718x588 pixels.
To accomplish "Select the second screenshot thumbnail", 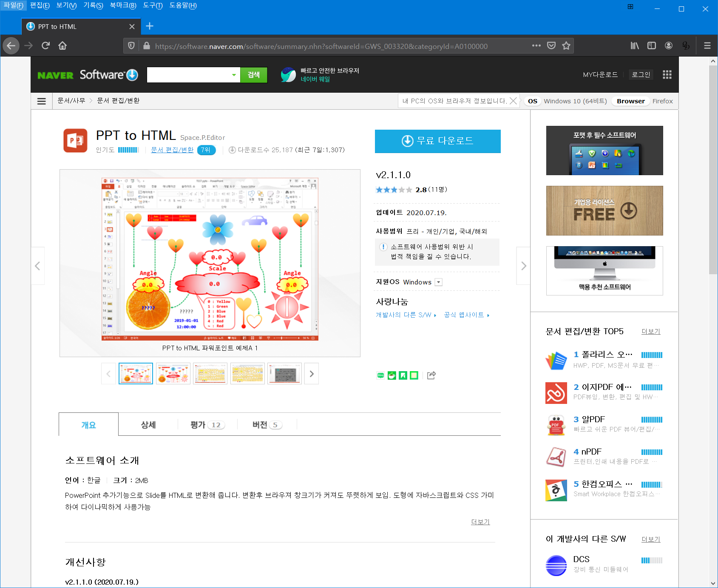I will coord(173,374).
